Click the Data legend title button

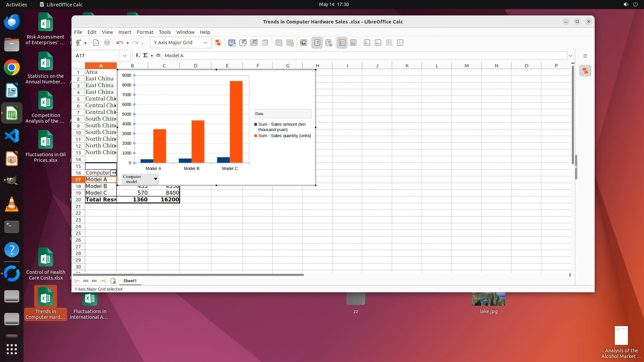click(x=282, y=114)
